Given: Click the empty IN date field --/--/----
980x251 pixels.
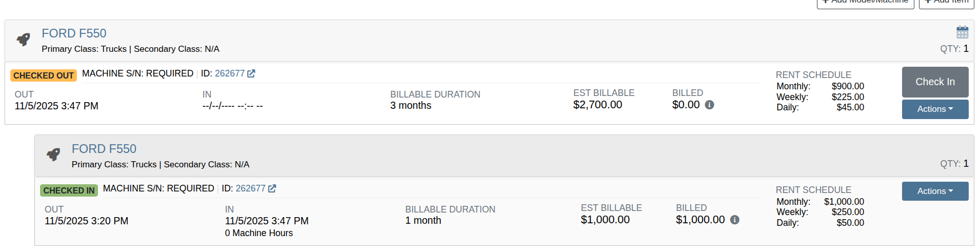Looking at the screenshot, I should (233, 106).
